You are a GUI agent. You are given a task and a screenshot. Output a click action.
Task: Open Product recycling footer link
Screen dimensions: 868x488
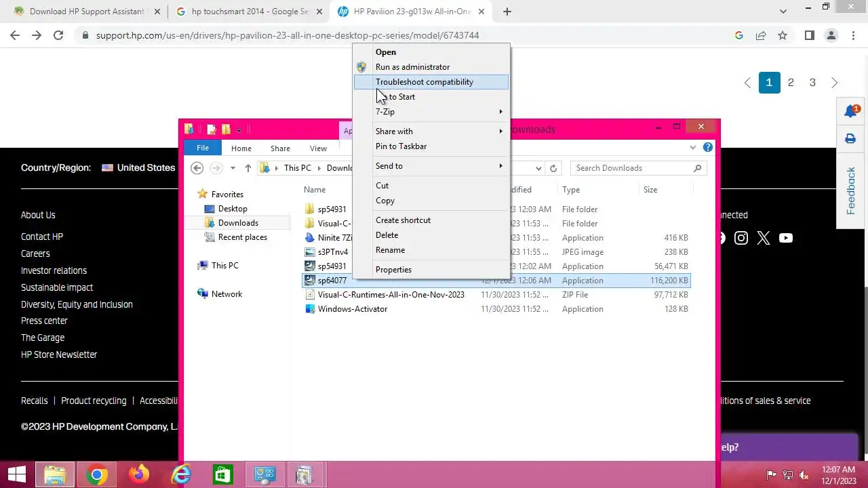tap(94, 401)
